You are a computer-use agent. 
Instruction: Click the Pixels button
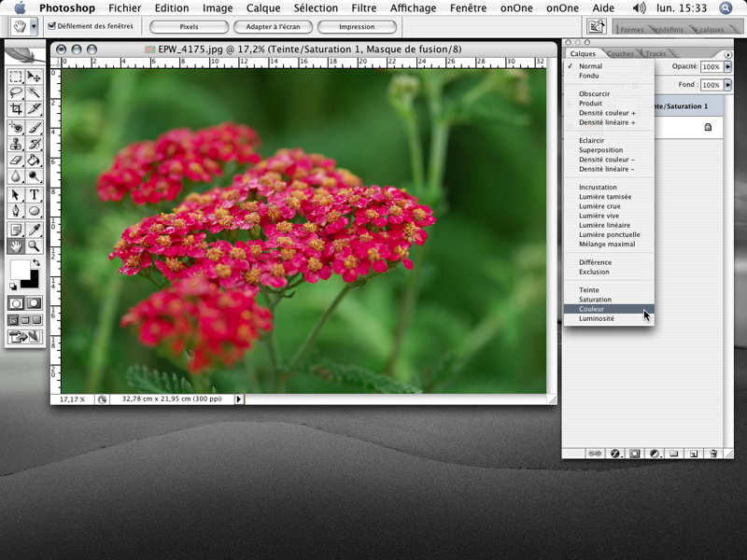(190, 27)
